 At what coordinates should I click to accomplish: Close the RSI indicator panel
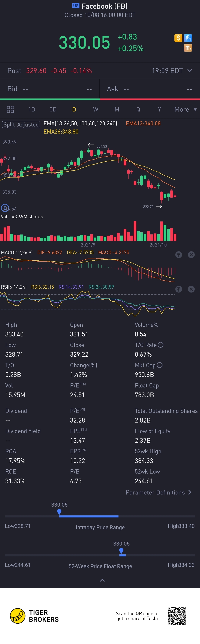coord(191,289)
